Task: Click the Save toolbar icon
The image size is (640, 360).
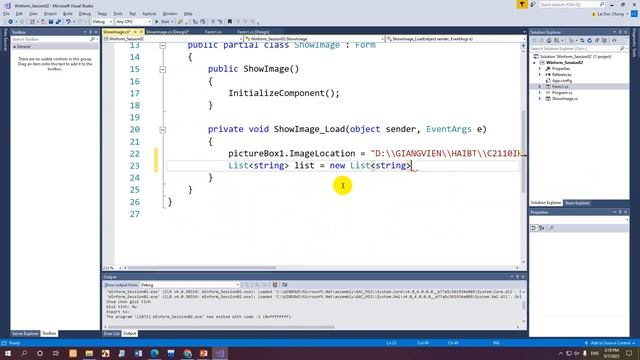Action: [51, 22]
